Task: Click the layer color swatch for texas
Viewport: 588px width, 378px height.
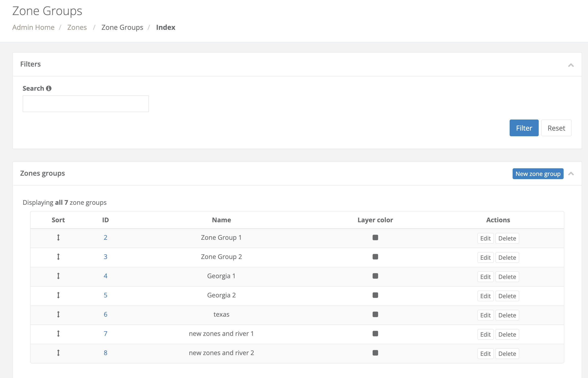Action: (375, 314)
